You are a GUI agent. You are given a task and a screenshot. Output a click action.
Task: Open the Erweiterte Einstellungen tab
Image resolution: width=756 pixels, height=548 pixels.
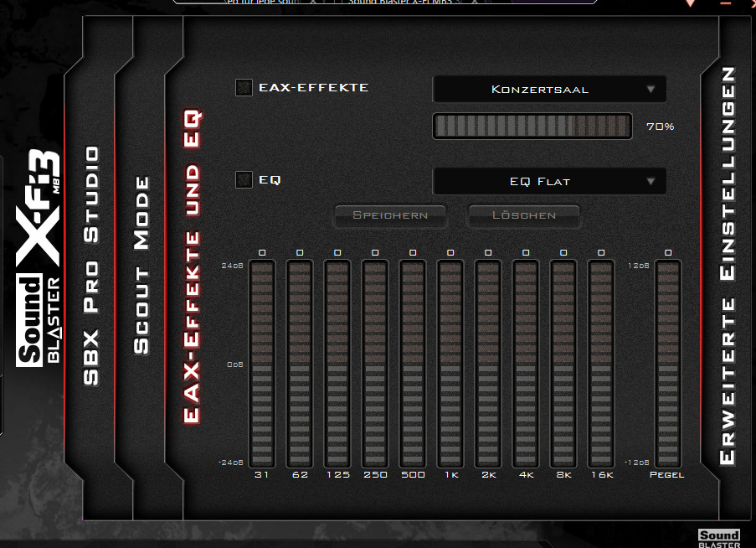point(728,266)
